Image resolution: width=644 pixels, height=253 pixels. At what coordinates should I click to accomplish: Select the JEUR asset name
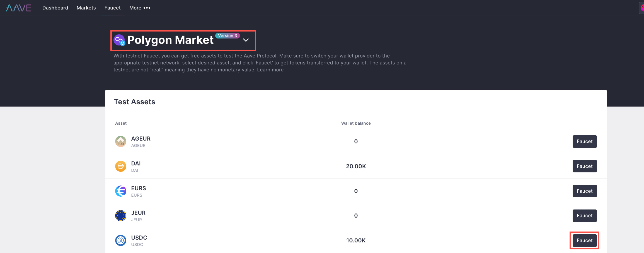(138, 213)
